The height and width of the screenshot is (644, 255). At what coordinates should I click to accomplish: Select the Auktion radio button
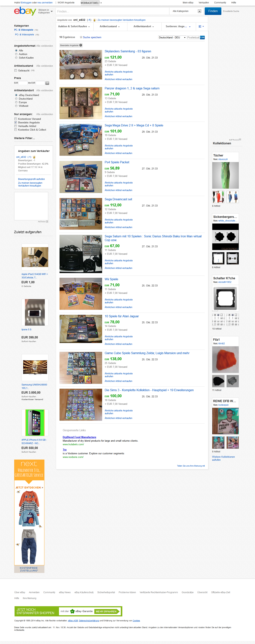click(16, 54)
